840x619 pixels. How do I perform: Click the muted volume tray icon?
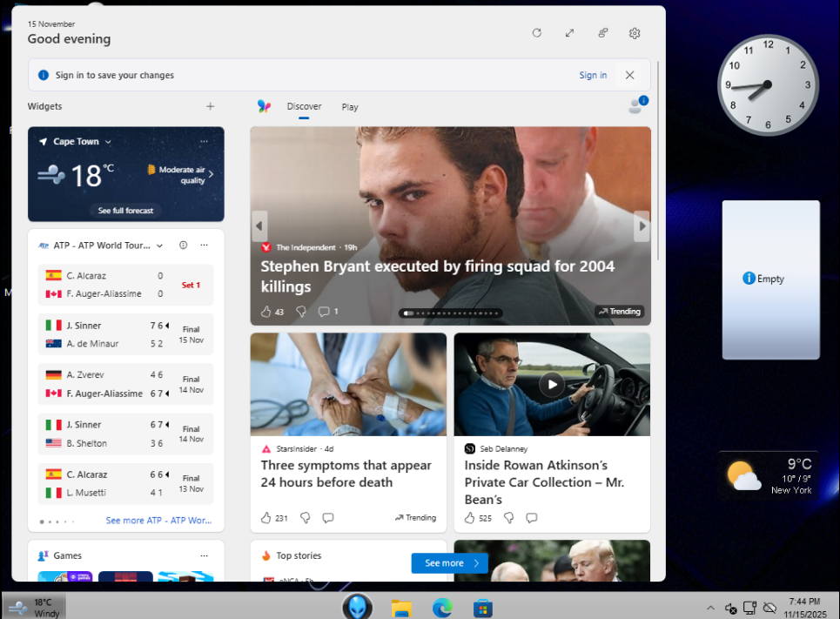[730, 608]
